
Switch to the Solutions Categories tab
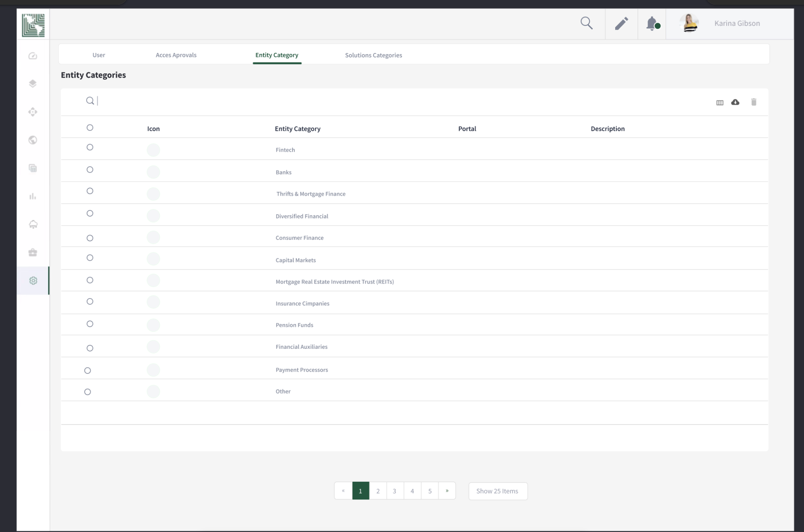coord(373,55)
